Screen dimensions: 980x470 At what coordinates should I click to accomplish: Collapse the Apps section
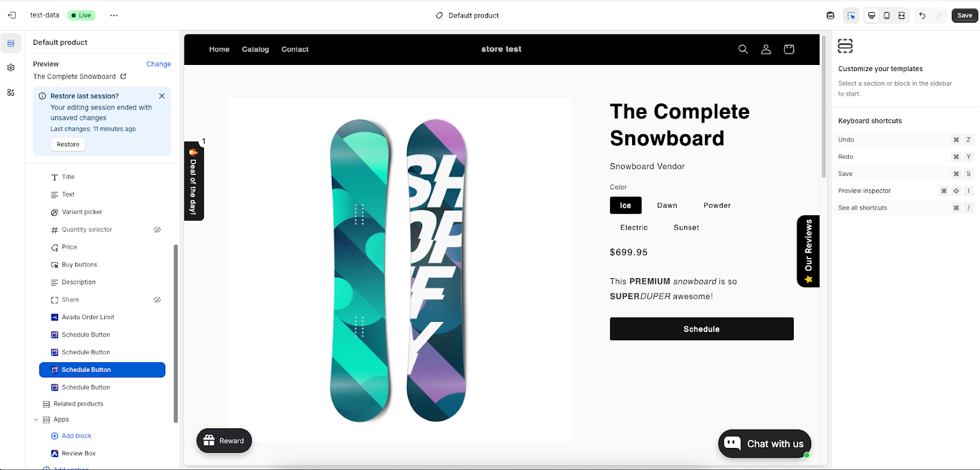tap(36, 420)
